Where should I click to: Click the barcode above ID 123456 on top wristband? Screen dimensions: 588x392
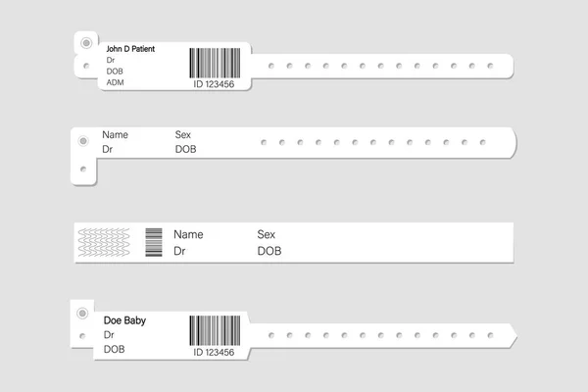[215, 63]
